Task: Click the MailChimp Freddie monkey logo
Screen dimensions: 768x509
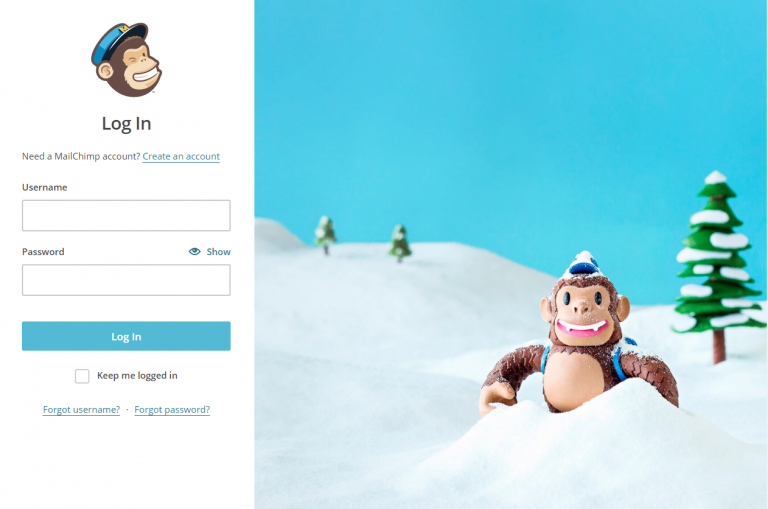Action: pyautogui.click(x=126, y=59)
